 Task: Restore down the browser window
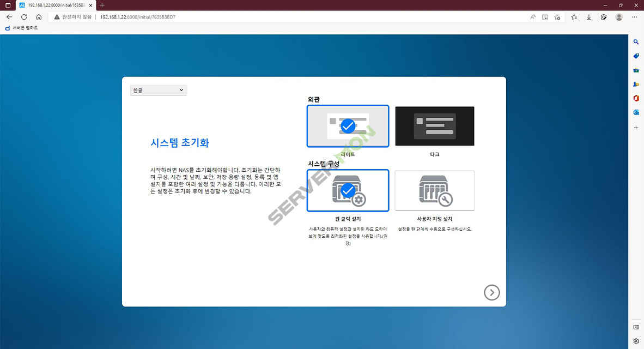[x=621, y=5]
